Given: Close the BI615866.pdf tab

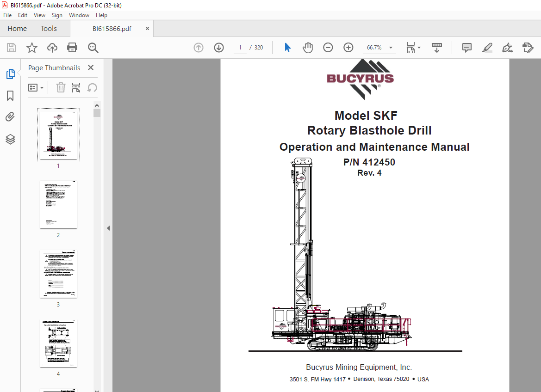Looking at the screenshot, I should point(147,29).
